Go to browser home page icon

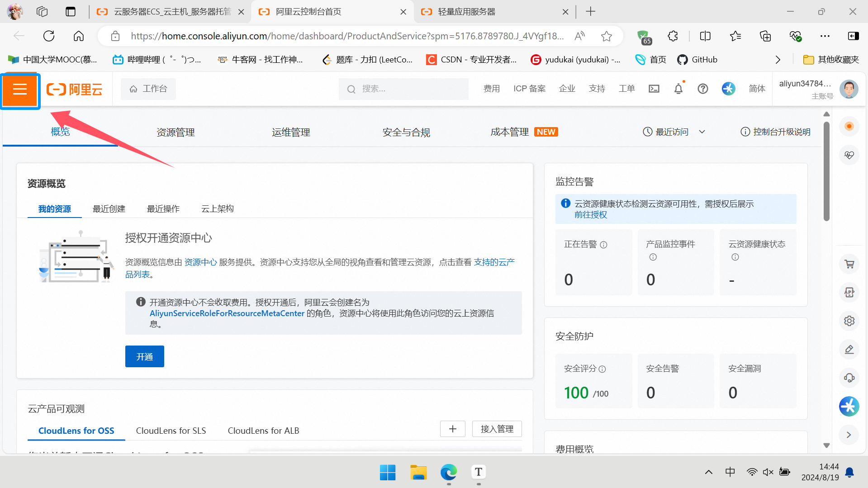pos(79,36)
